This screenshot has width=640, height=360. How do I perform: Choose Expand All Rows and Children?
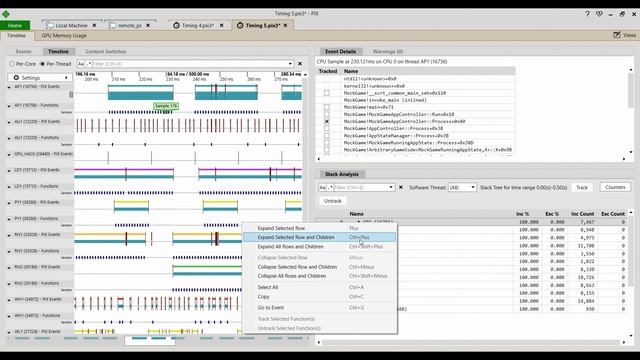tap(319, 247)
